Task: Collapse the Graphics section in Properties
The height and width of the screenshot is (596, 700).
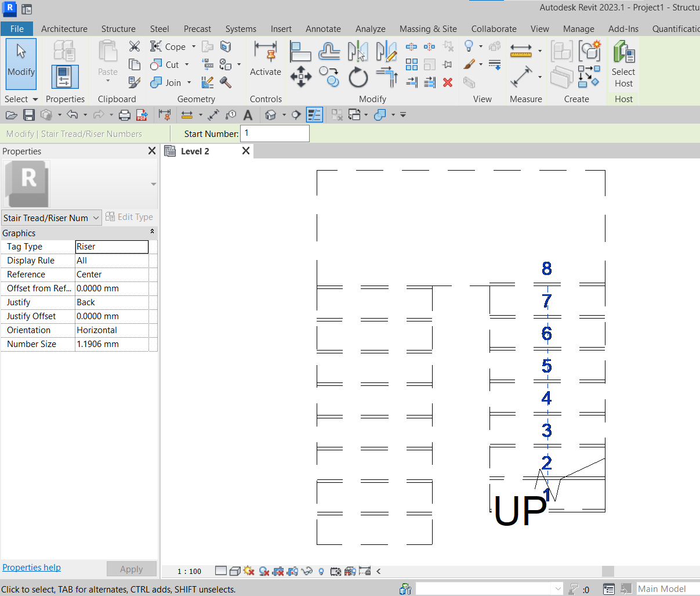Action: (x=152, y=233)
